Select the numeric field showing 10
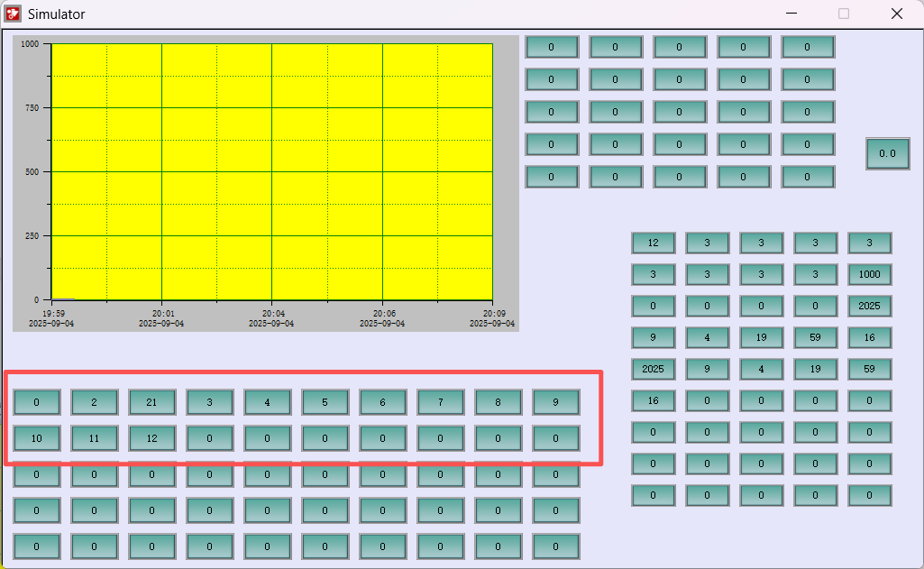 (36, 438)
